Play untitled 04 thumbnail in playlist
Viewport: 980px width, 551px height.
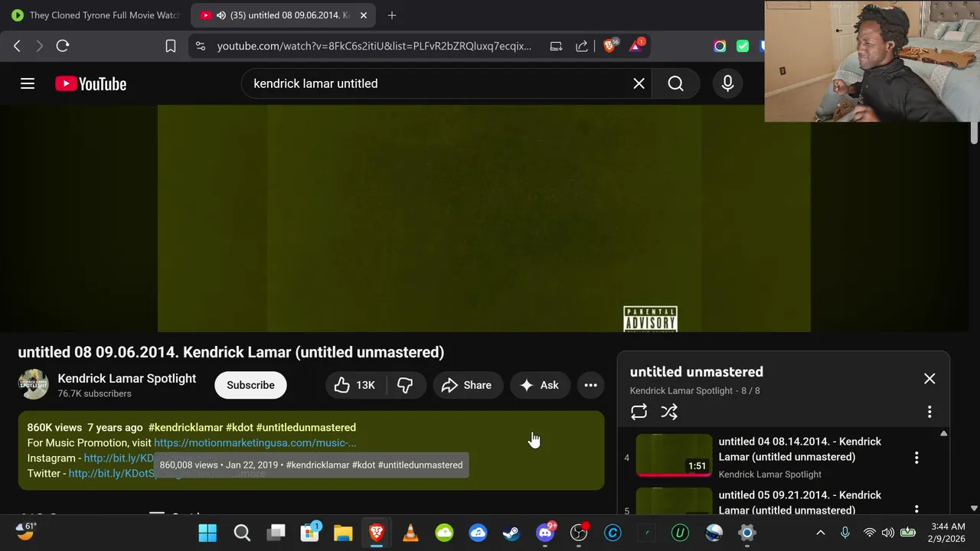[674, 455]
